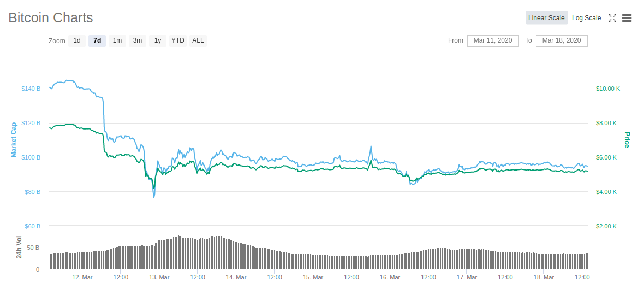The width and height of the screenshot is (644, 282).
Task: Edit the To date field
Action: (x=562, y=40)
